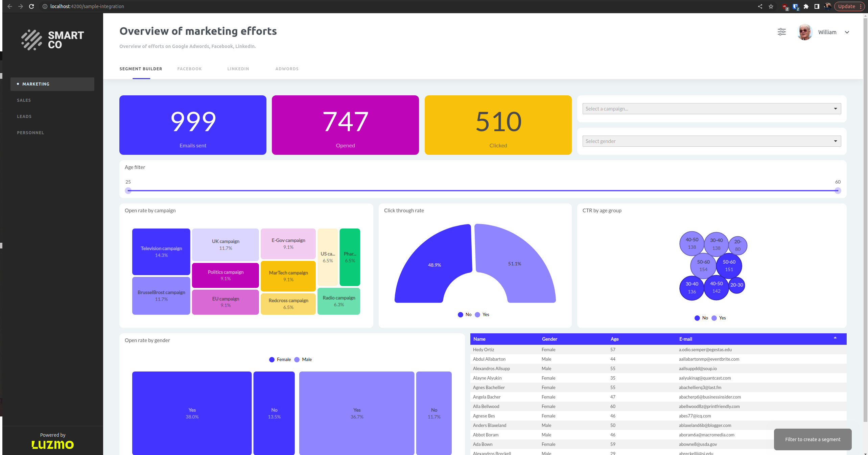Click the page reload icon
This screenshot has height=455, width=868.
point(31,6)
